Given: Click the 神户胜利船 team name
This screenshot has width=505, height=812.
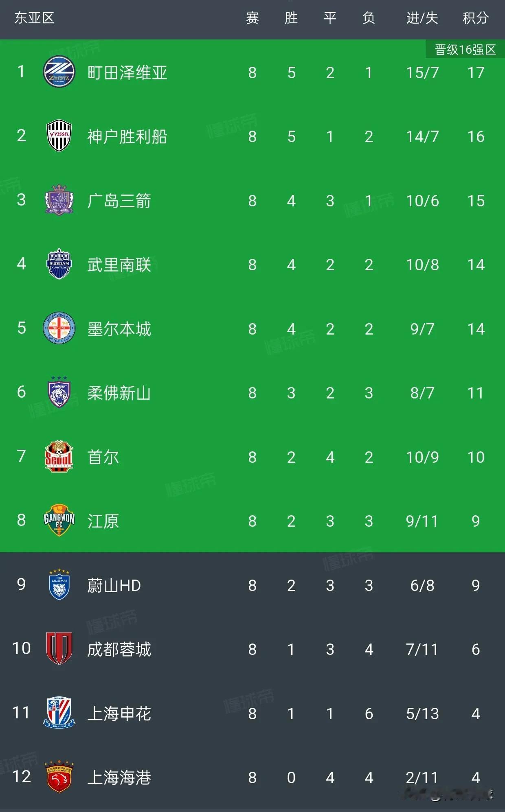Looking at the screenshot, I should [x=127, y=137].
